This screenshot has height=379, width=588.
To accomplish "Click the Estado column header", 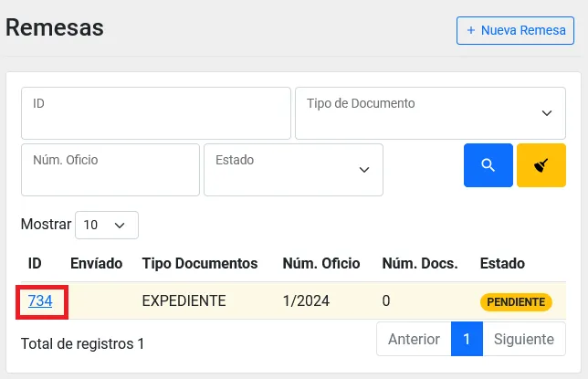I will pos(502,263).
